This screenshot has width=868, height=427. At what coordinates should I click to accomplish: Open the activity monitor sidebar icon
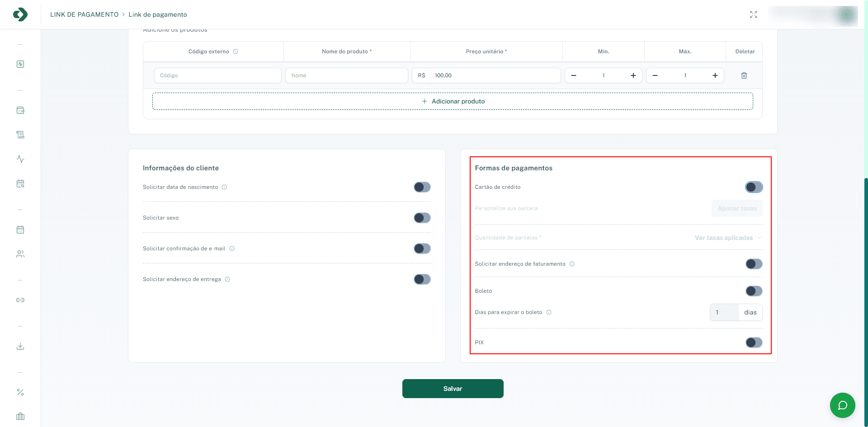20,159
